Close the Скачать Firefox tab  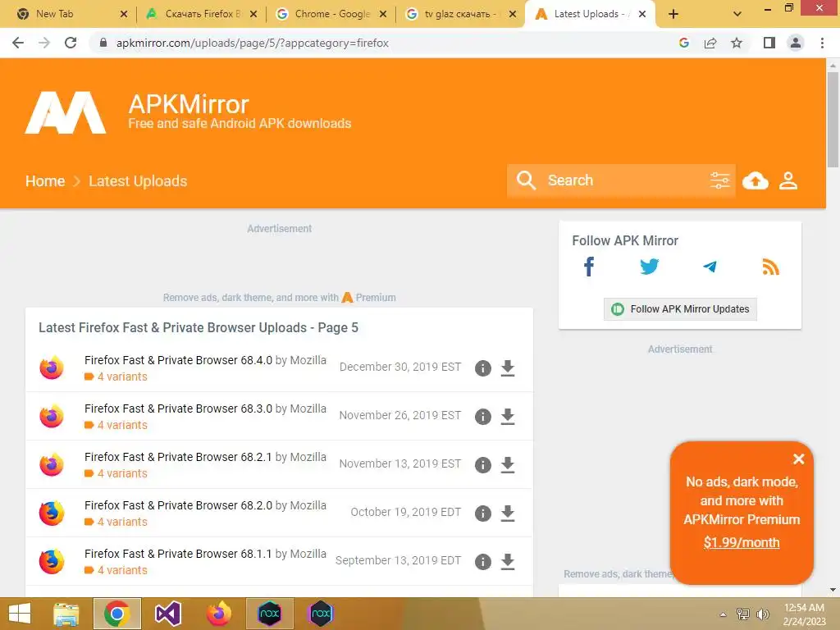253,14
